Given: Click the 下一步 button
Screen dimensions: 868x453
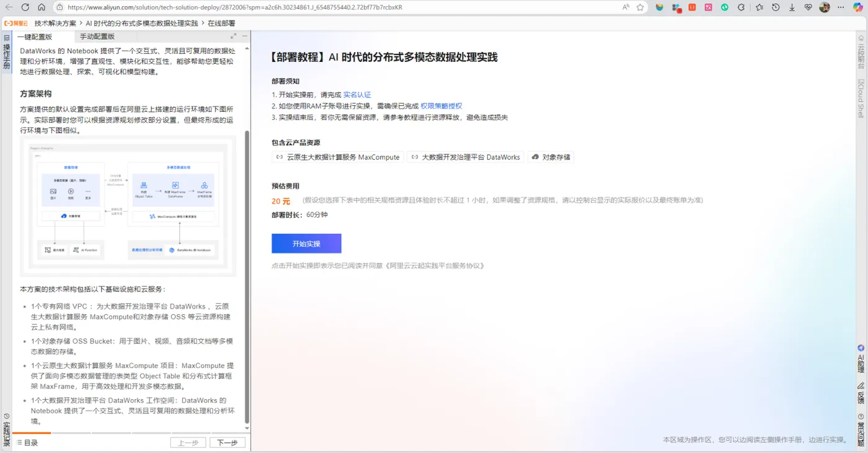Looking at the screenshot, I should (x=228, y=442).
